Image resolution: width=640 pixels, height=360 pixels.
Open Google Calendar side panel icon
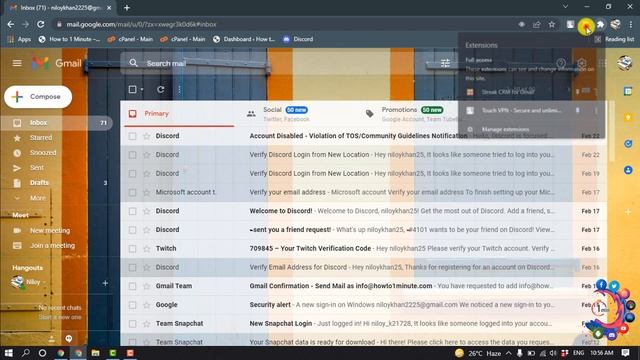(x=628, y=91)
